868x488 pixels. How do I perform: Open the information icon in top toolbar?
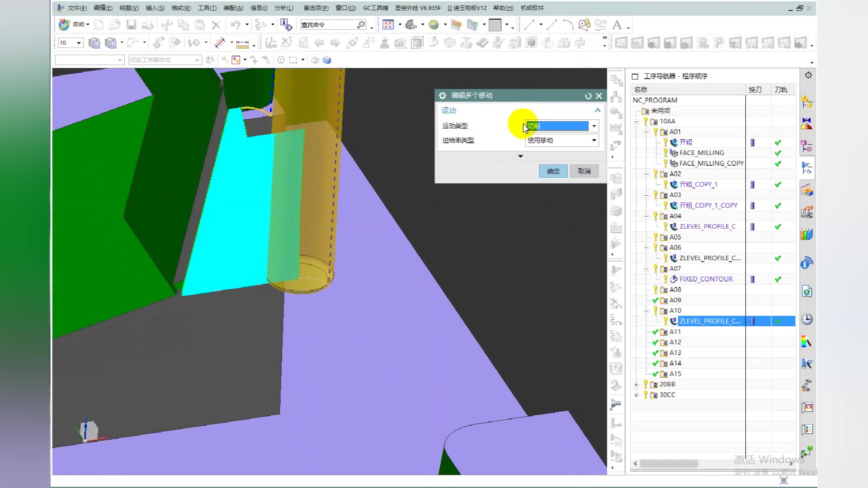tap(286, 25)
